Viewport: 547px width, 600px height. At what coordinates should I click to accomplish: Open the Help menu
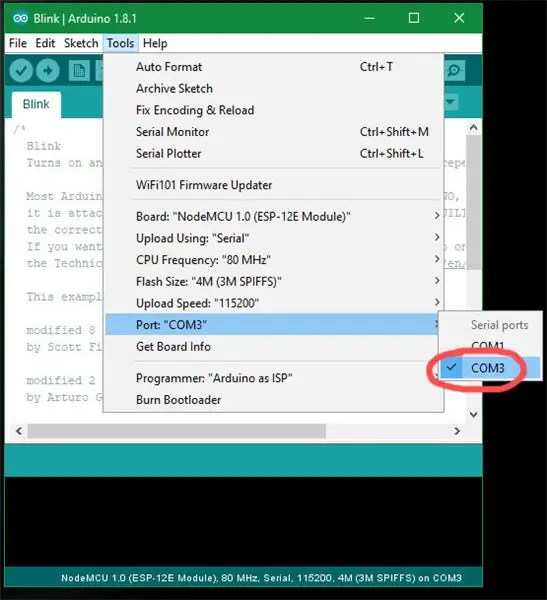tap(155, 43)
